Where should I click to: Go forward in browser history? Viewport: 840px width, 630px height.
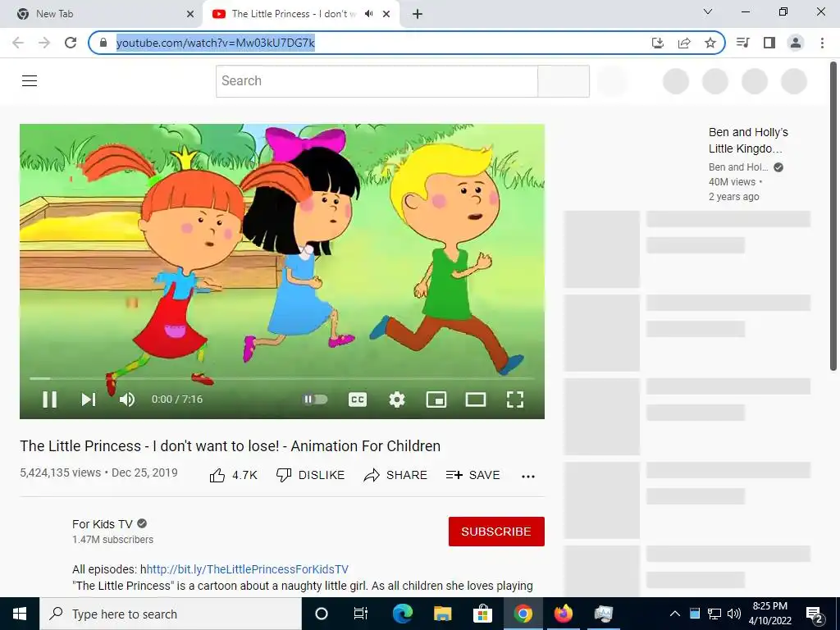44,43
